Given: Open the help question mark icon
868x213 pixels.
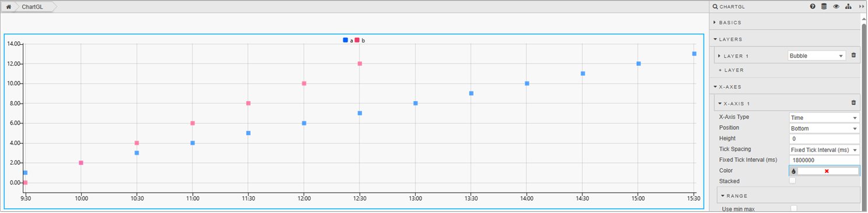Looking at the screenshot, I should (x=813, y=7).
